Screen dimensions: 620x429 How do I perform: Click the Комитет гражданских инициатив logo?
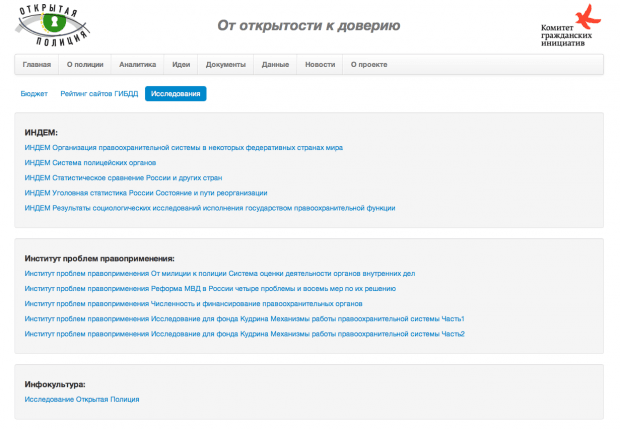pos(571,27)
